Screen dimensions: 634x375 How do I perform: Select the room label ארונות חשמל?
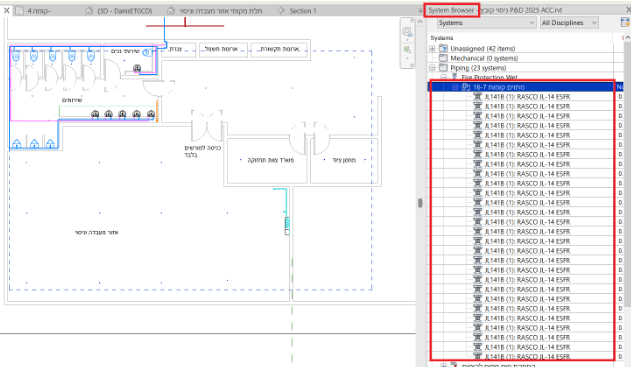221,49
